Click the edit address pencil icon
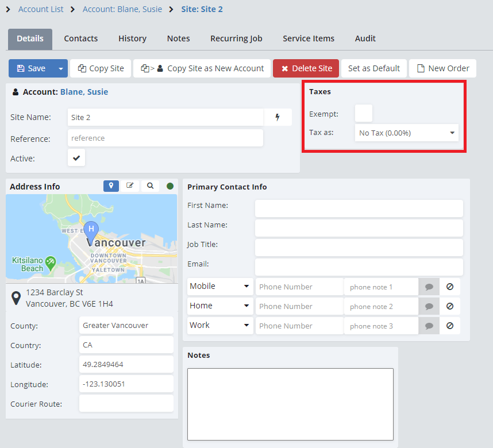Image resolution: width=493 pixels, height=448 pixels. click(130, 186)
